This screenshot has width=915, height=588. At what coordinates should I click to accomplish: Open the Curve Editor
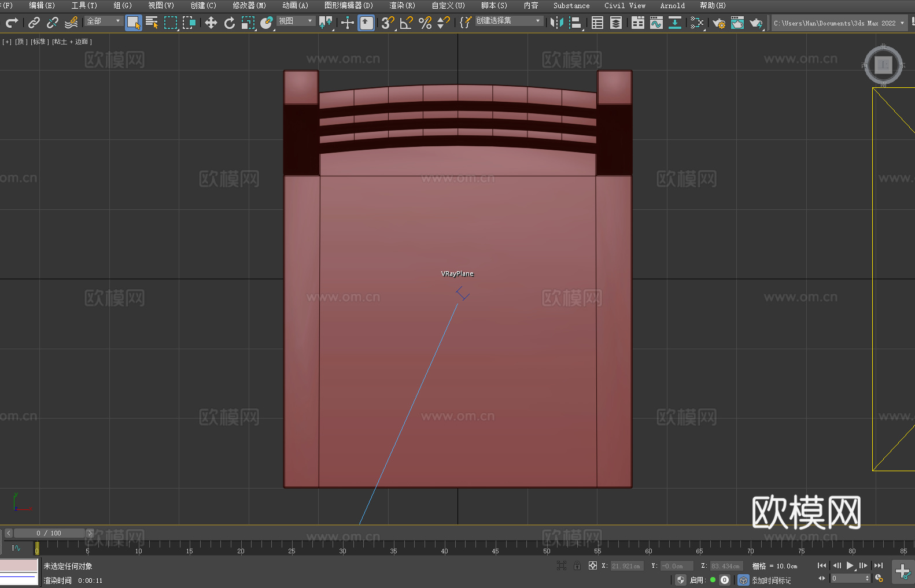click(x=656, y=23)
